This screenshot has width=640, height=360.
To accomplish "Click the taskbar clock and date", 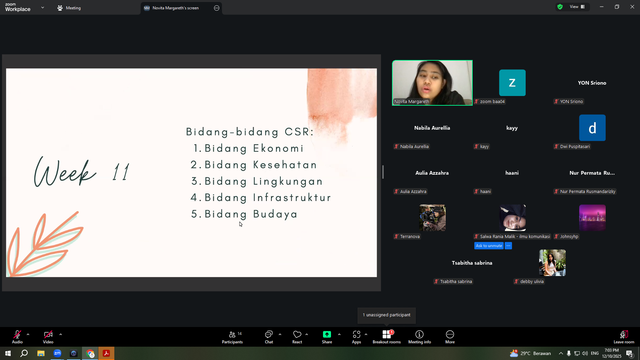I will (x=611, y=353).
